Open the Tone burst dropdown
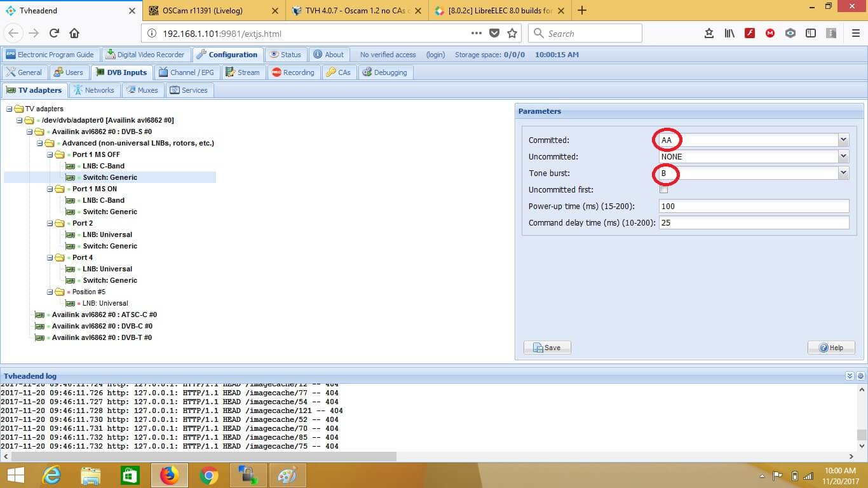The image size is (868, 488). pos(843,173)
